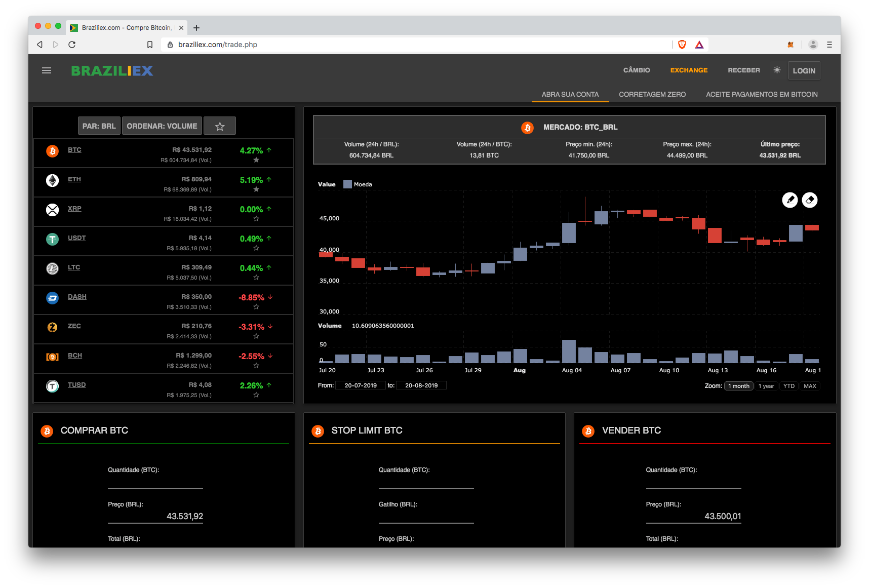This screenshot has height=588, width=869.
Task: Click the ETH coin icon in the list
Action: pos(53,180)
